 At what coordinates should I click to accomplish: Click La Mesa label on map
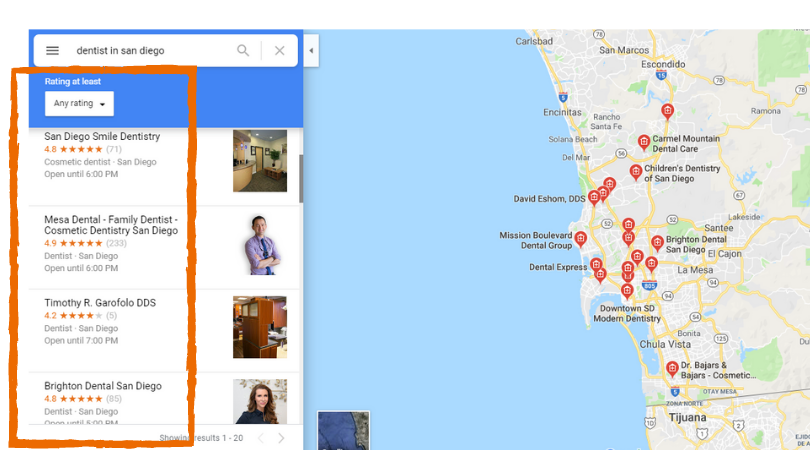695,270
